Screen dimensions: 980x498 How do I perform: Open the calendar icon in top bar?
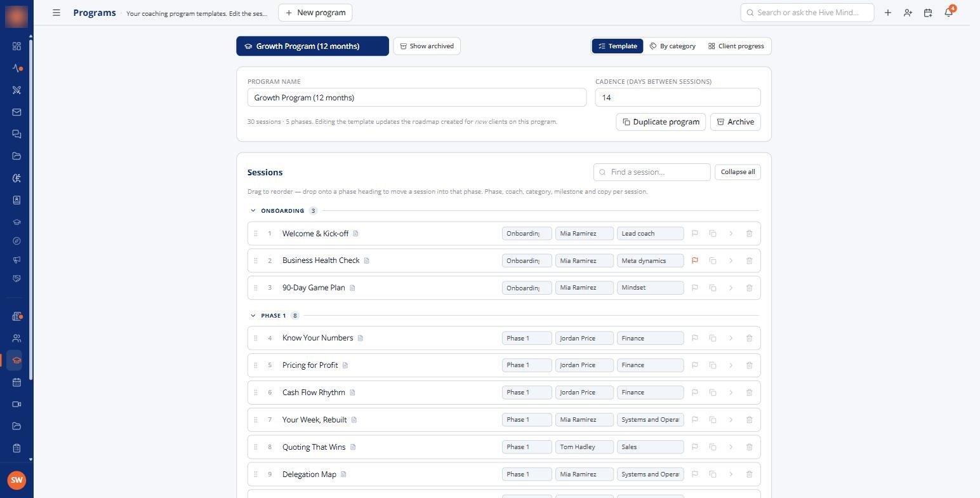(x=928, y=13)
